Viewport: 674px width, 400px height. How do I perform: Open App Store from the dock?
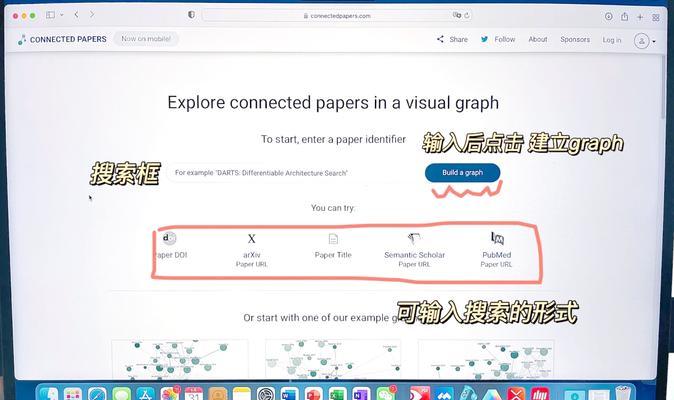[x=145, y=394]
